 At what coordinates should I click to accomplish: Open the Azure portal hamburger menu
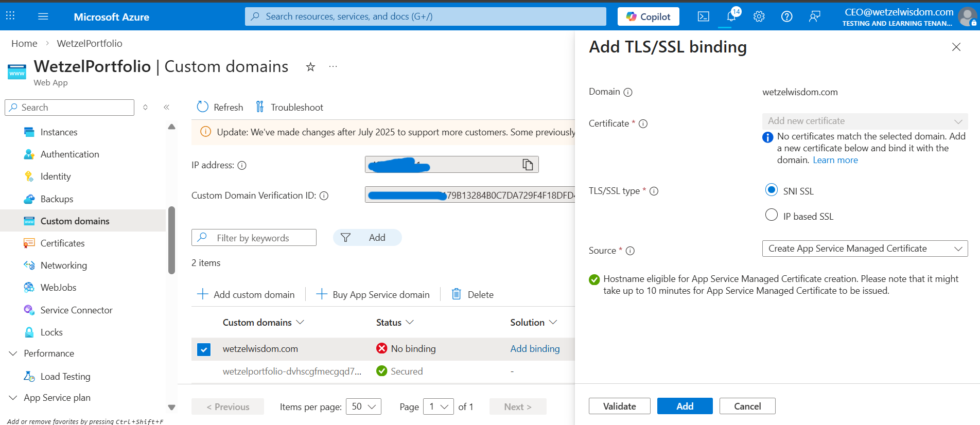click(43, 16)
